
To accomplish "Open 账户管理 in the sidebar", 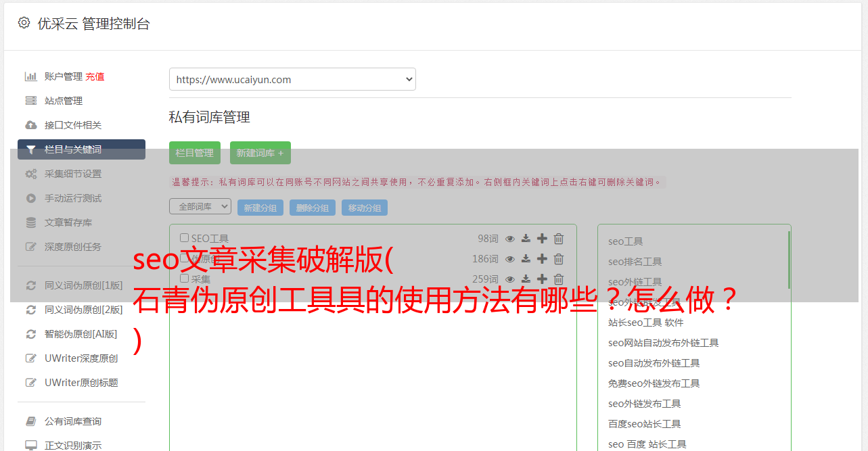I will click(64, 76).
